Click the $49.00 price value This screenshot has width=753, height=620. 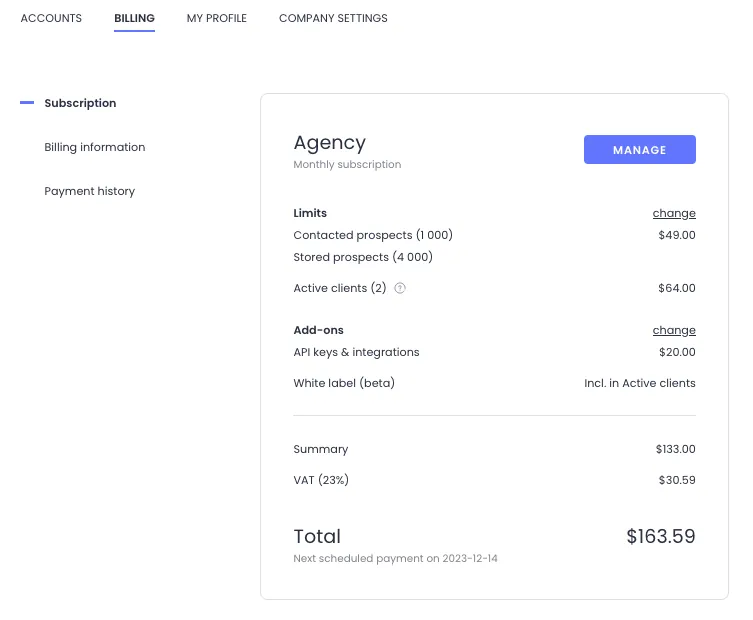(x=677, y=235)
